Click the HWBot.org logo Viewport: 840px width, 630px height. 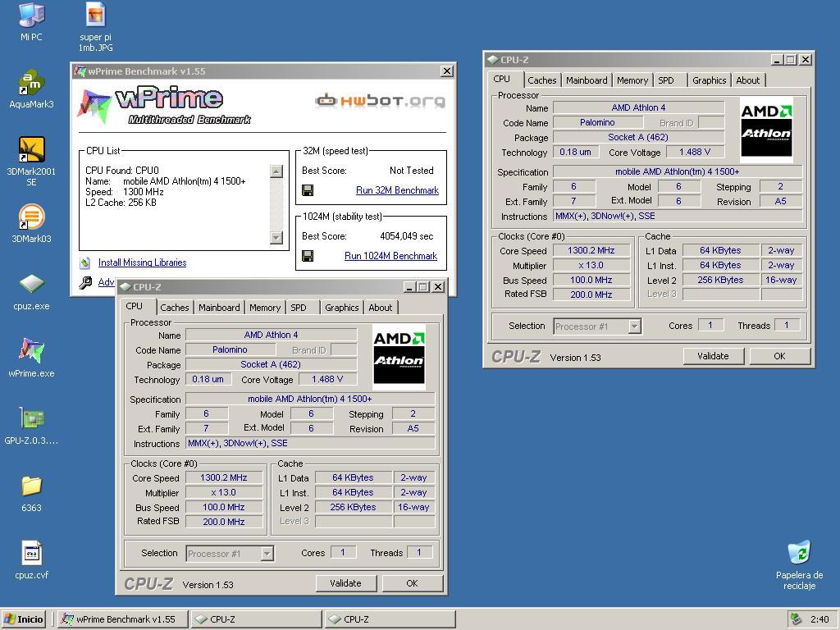(380, 100)
